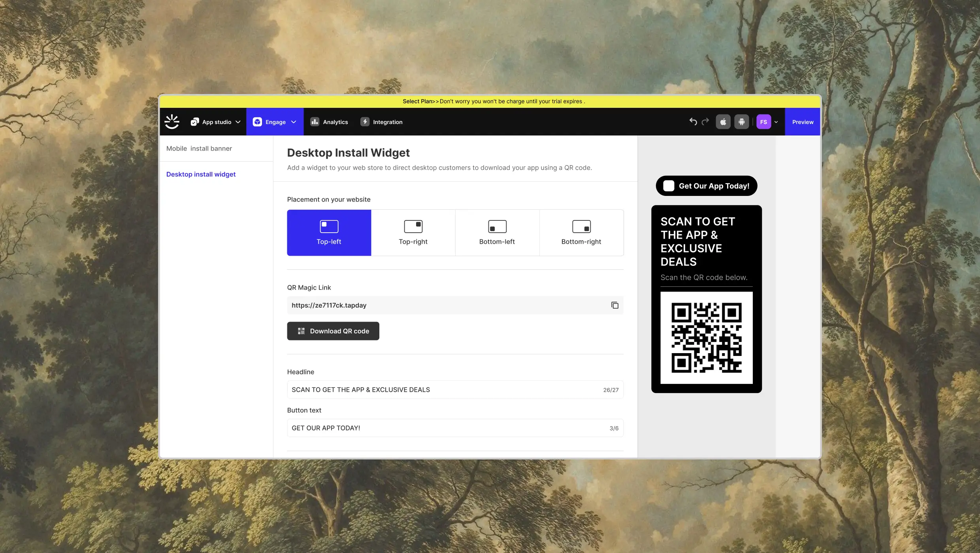Copy the QR Magic Link
The height and width of the screenshot is (553, 980).
point(614,305)
